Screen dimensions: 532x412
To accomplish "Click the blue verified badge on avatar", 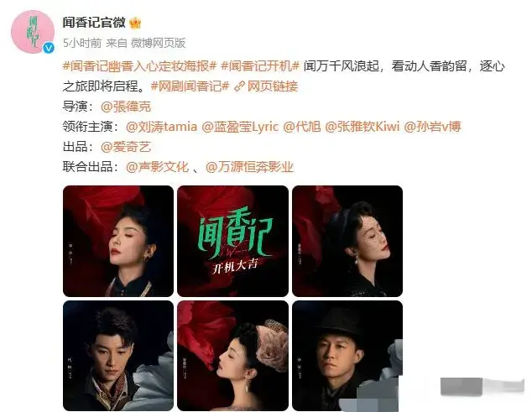I will (49, 48).
